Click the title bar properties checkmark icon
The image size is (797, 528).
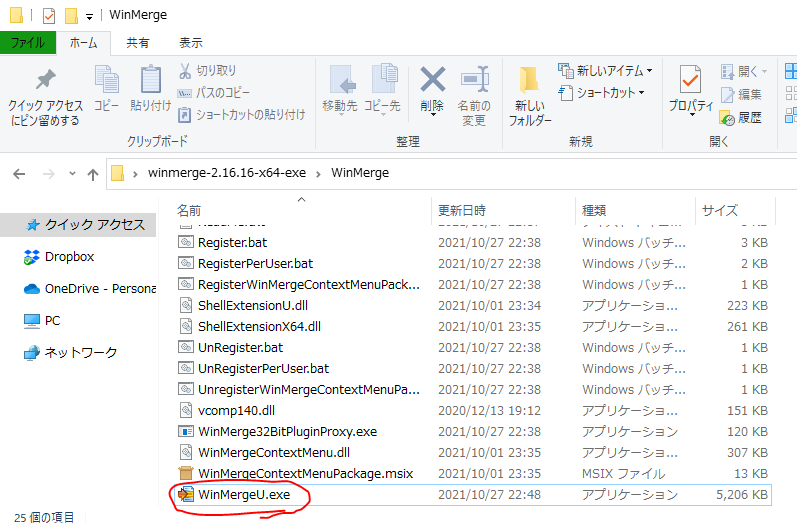49,16
